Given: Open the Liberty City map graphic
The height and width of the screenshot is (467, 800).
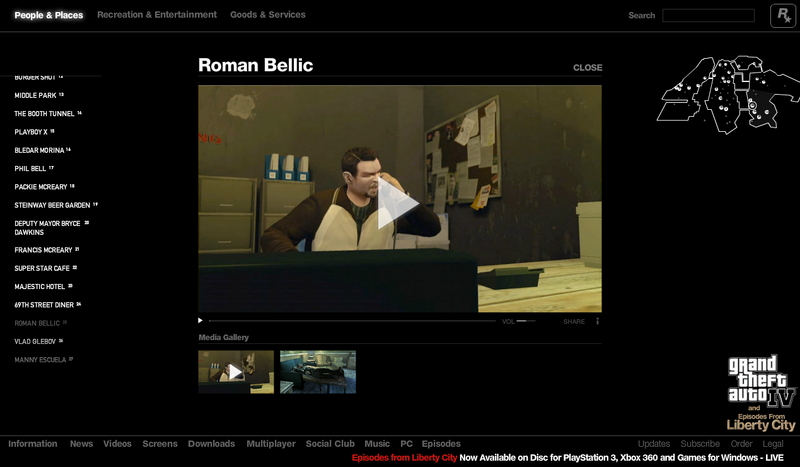Looking at the screenshot, I should point(729,94).
